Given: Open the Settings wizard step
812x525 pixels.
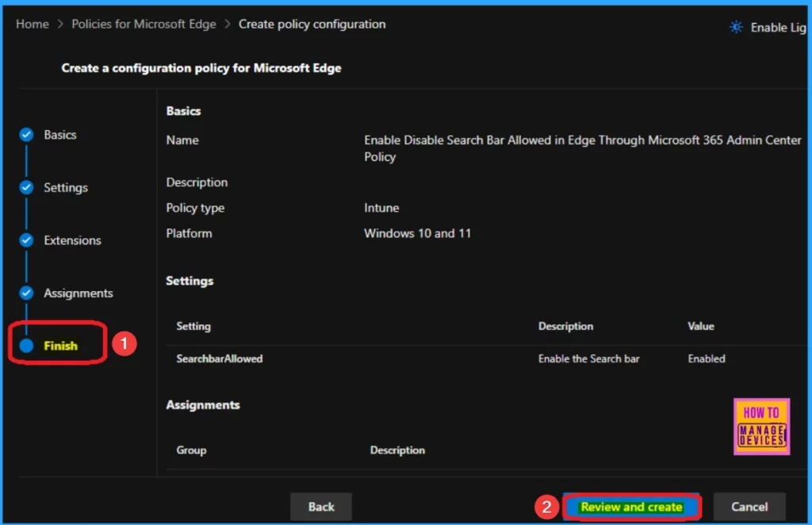Looking at the screenshot, I should (x=66, y=187).
